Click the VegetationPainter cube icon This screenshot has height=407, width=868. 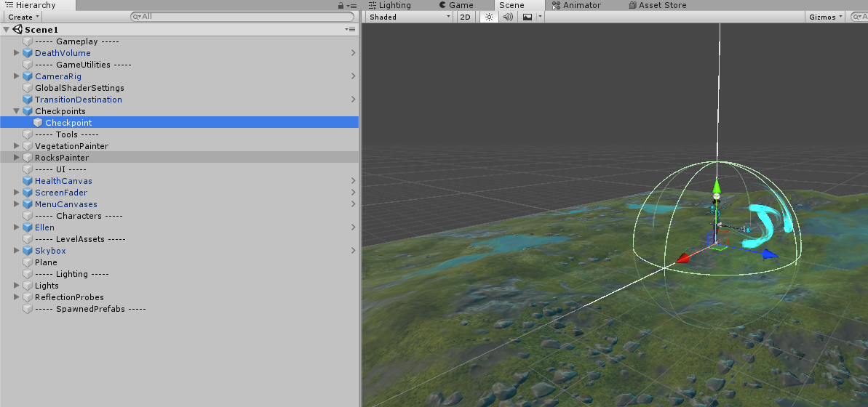(x=28, y=146)
